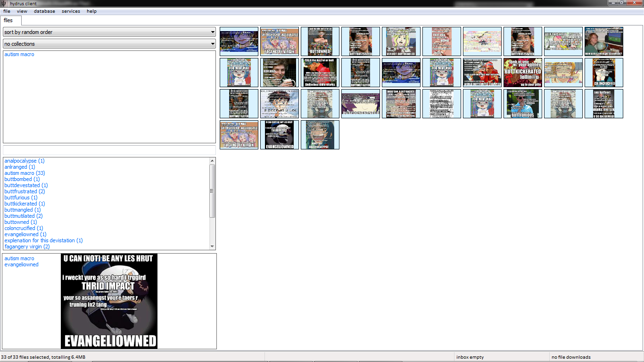644x362 pixels.
Task: Click the evangeliowned tag beside the preview
Action: click(x=21, y=264)
